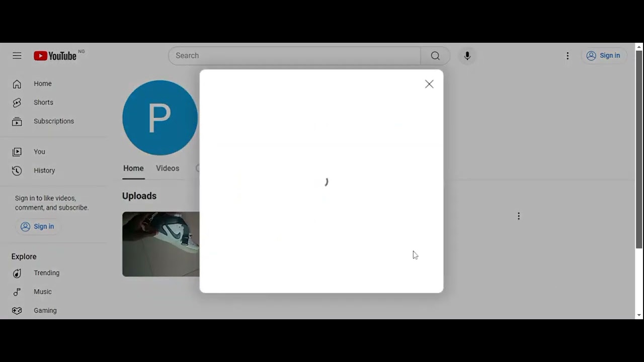Click the Trending flame icon
This screenshot has width=644, height=362.
pyautogui.click(x=17, y=273)
